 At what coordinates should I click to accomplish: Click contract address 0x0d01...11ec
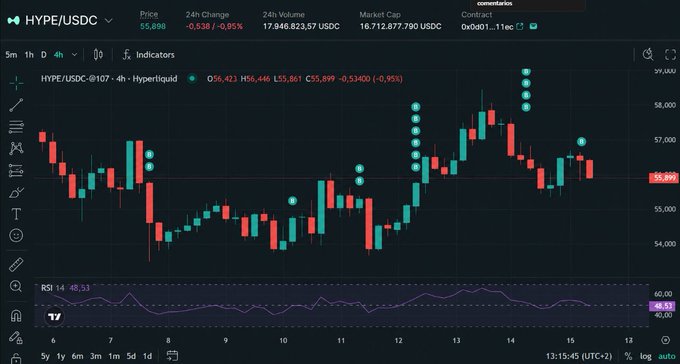(487, 27)
